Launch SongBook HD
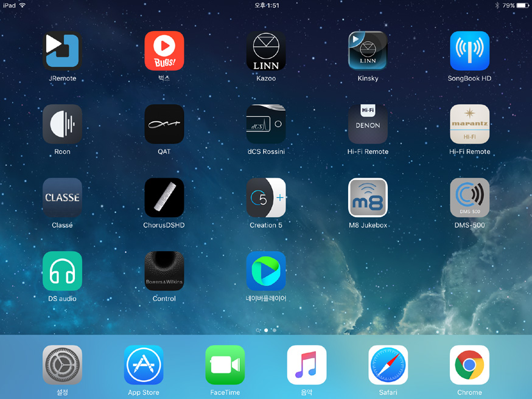532x399 pixels. pyautogui.click(x=469, y=50)
